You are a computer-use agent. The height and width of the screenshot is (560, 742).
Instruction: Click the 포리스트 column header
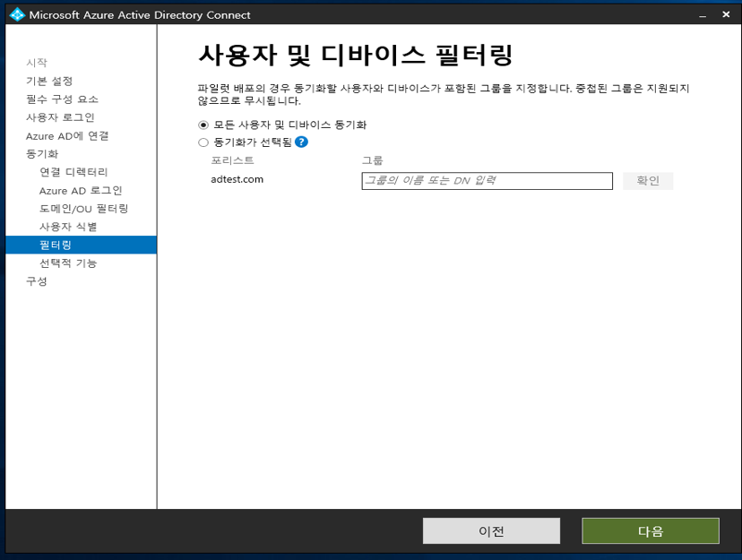point(232,160)
